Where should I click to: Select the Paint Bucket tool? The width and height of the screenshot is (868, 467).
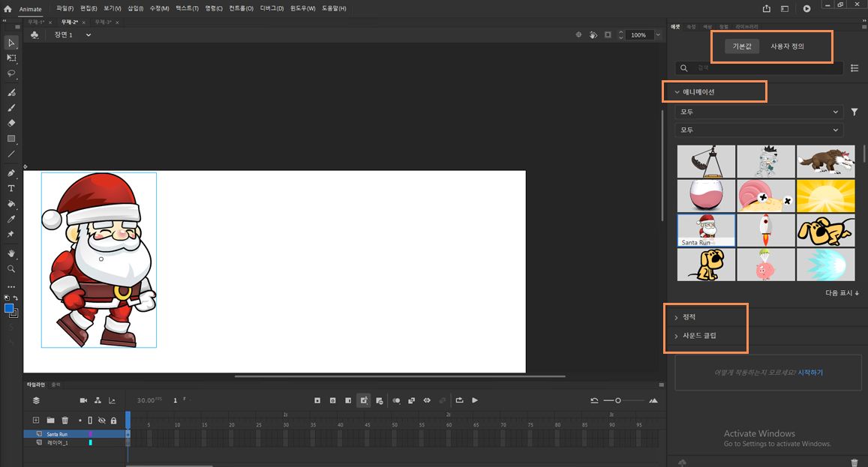point(11,204)
